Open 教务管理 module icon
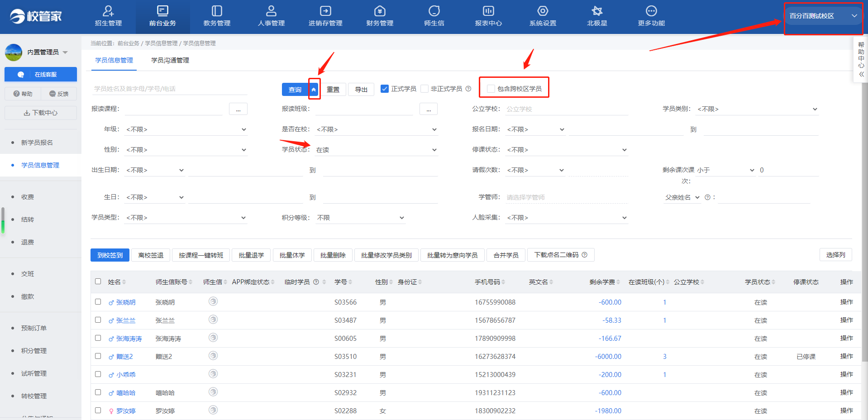The image size is (868, 420). [x=217, y=11]
